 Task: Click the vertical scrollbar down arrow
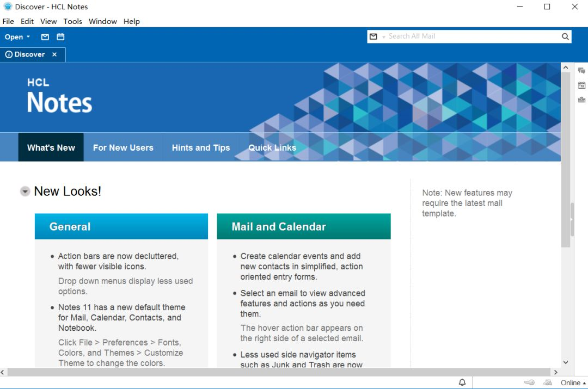[566, 362]
